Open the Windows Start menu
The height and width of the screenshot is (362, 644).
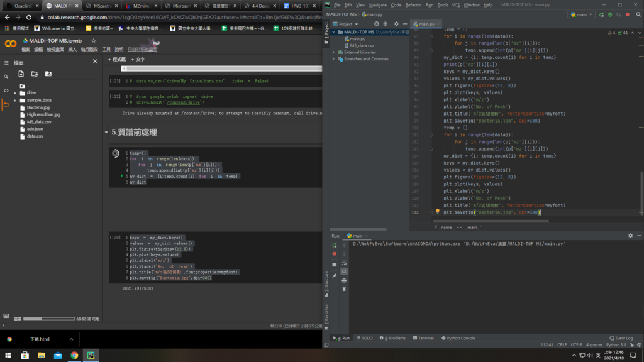tap(8, 355)
